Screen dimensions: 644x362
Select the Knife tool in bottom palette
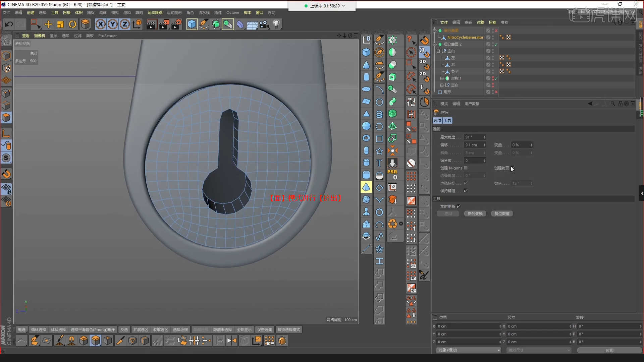tap(120, 341)
